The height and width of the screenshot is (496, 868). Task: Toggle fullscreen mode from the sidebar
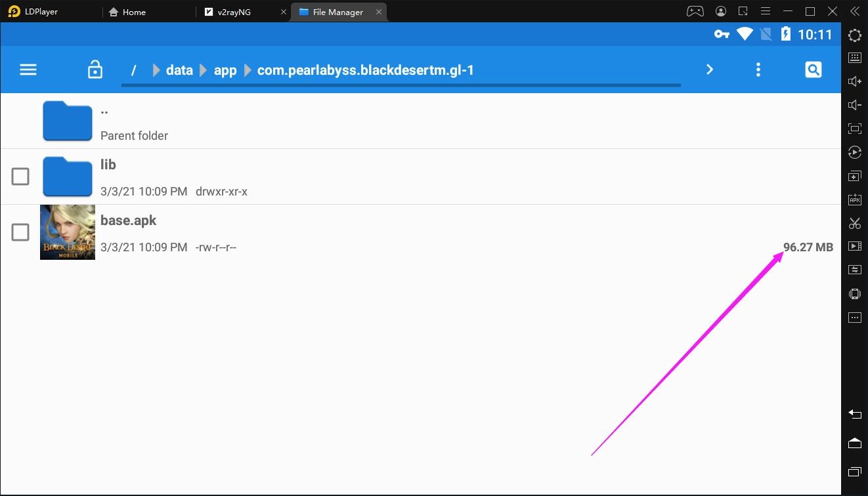pos(854,129)
